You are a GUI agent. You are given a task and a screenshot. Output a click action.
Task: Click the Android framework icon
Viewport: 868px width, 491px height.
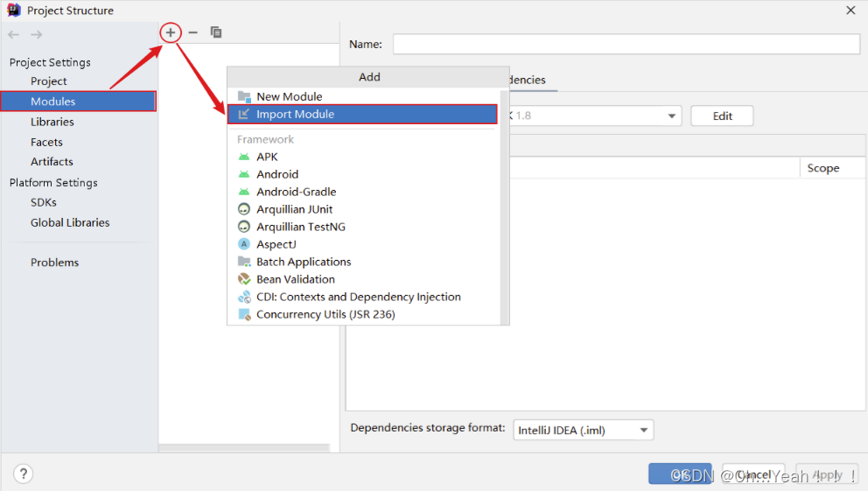(x=244, y=174)
